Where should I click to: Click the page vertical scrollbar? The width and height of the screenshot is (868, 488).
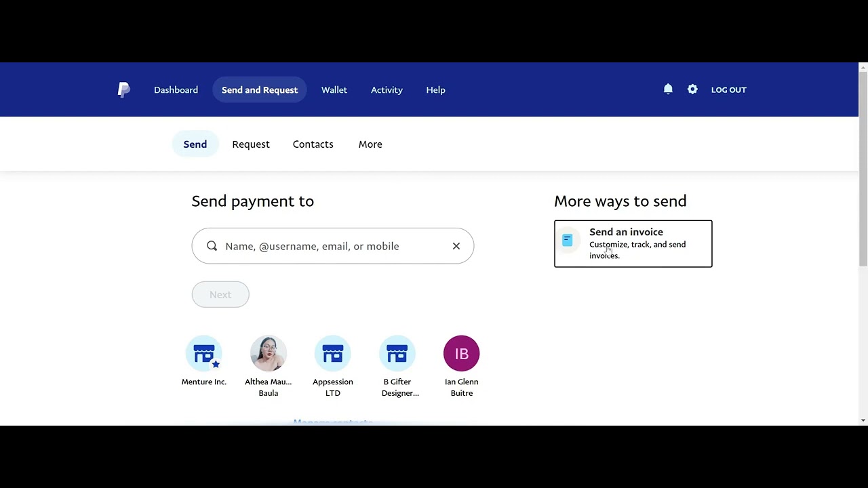click(x=863, y=169)
